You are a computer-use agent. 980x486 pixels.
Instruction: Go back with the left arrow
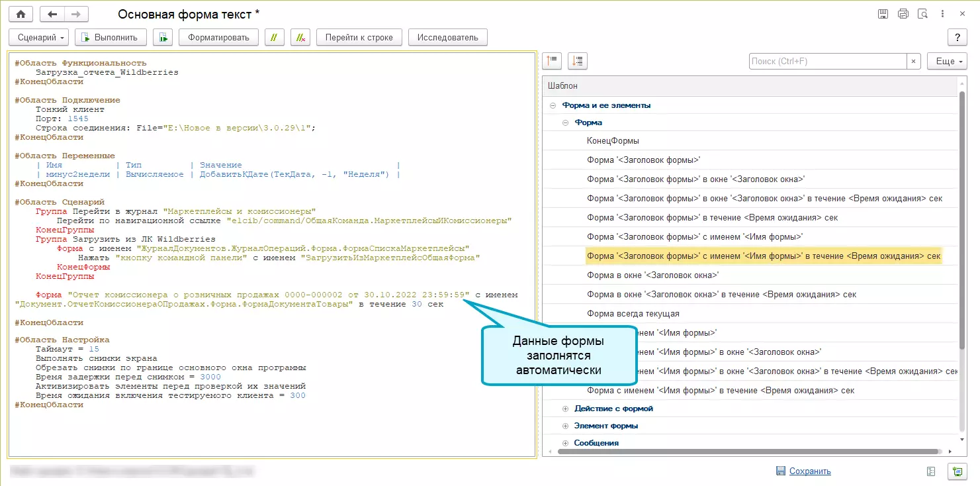[52, 14]
